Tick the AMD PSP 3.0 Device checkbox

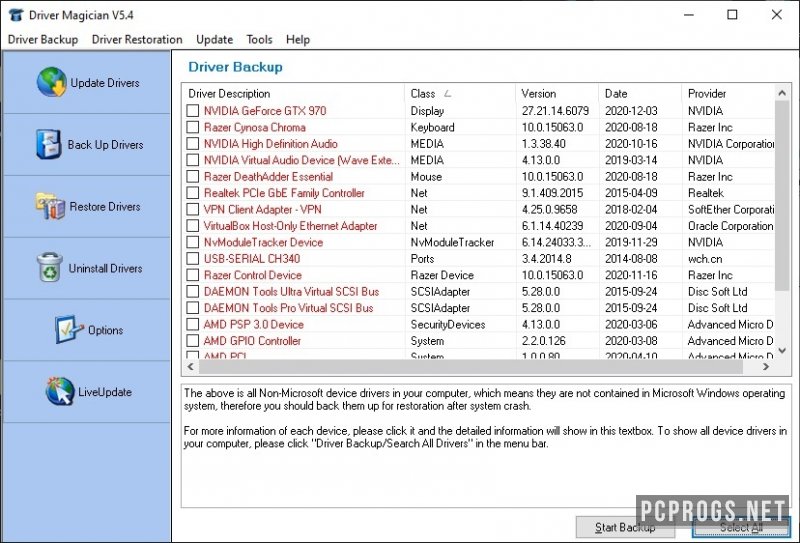[192, 324]
